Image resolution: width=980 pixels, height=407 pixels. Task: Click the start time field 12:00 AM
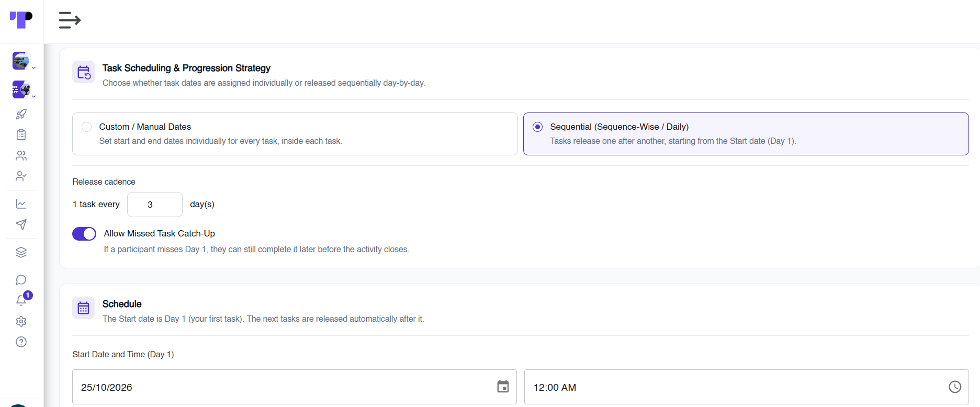[747, 387]
